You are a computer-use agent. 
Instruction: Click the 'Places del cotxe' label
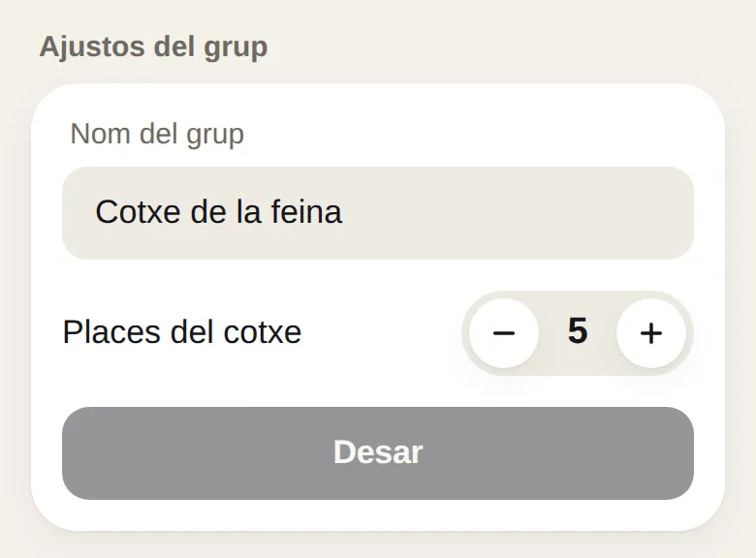pyautogui.click(x=182, y=332)
